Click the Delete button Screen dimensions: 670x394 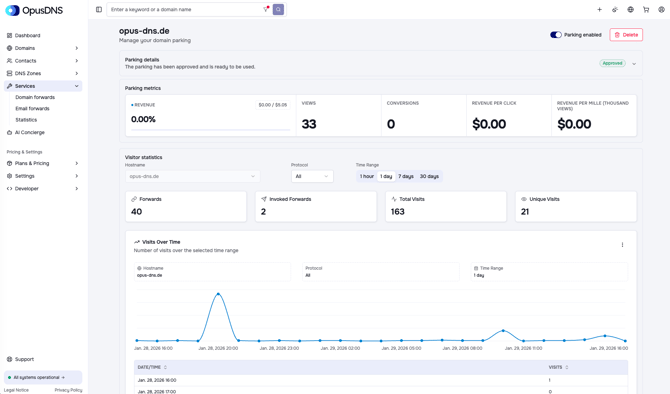coord(626,35)
